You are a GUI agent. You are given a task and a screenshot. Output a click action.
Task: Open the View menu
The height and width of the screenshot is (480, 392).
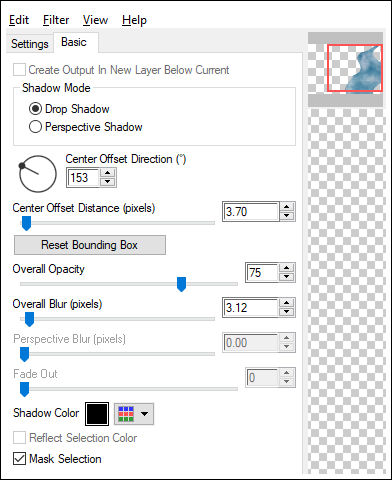tap(95, 20)
